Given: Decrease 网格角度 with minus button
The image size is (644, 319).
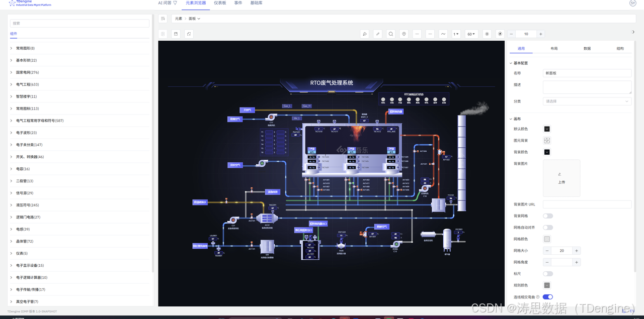Looking at the screenshot, I should pyautogui.click(x=547, y=262).
